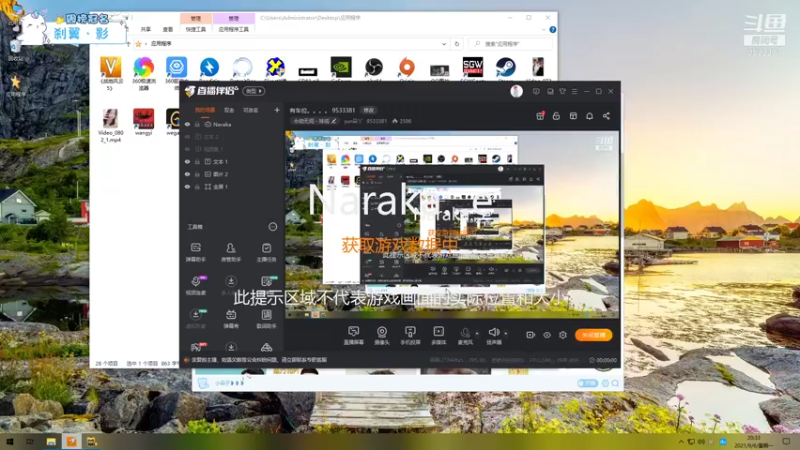Select the Naraka source row
800x450 pixels.
[232, 124]
